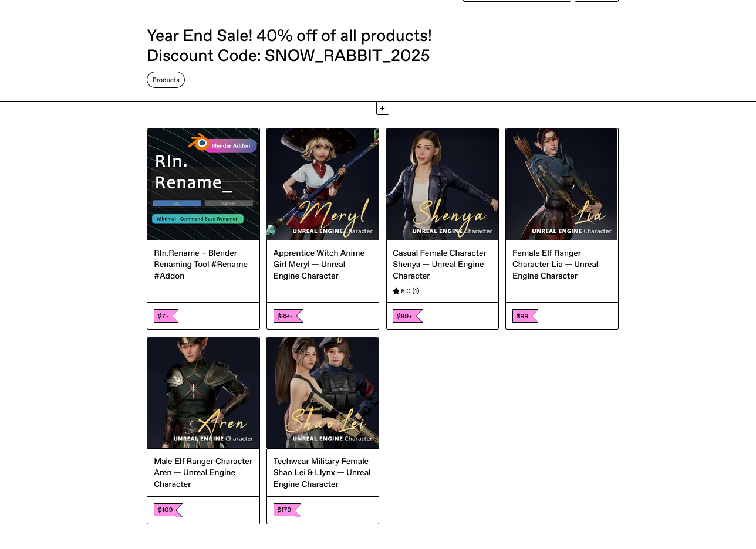Screen dimensions: 756x549
Task: Click Shenya's $89+ price tag
Action: click(x=405, y=316)
